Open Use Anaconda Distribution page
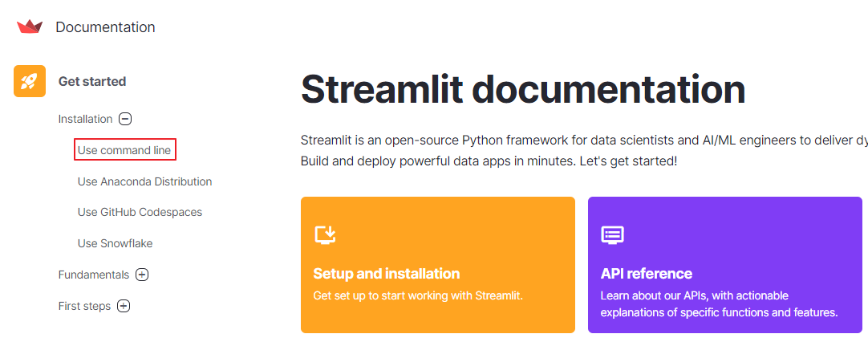 coord(144,181)
